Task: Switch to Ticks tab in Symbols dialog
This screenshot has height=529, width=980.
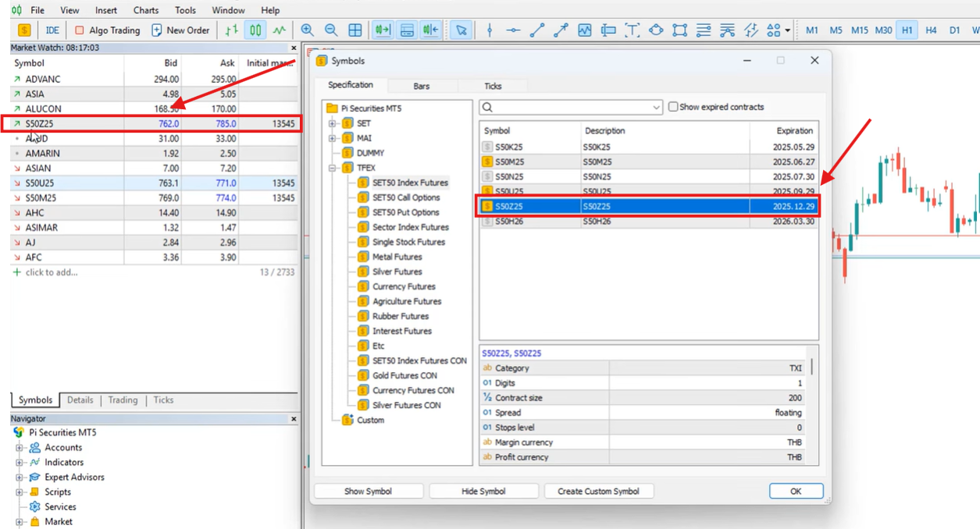Action: pos(493,86)
